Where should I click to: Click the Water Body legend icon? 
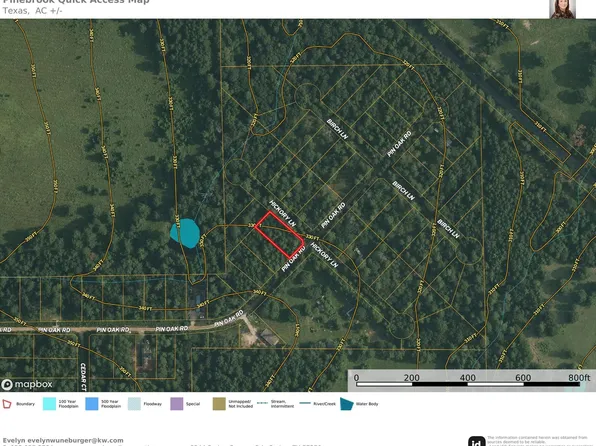347,404
